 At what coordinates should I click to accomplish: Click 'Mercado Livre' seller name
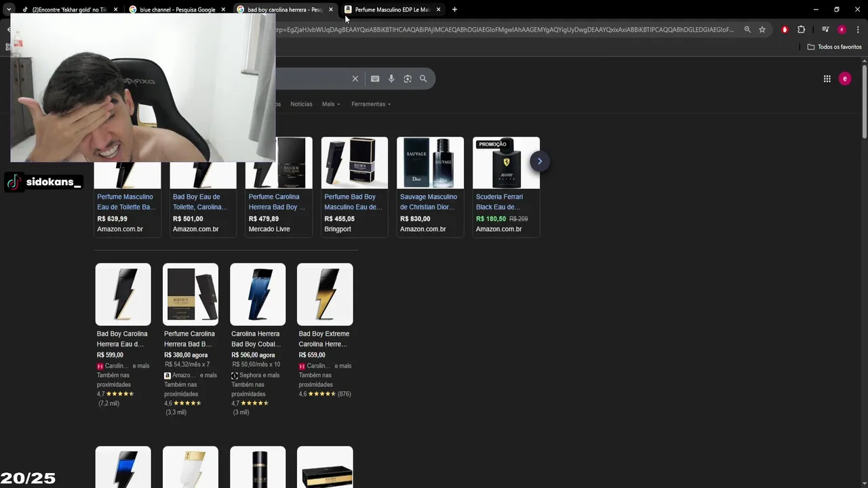coord(269,229)
